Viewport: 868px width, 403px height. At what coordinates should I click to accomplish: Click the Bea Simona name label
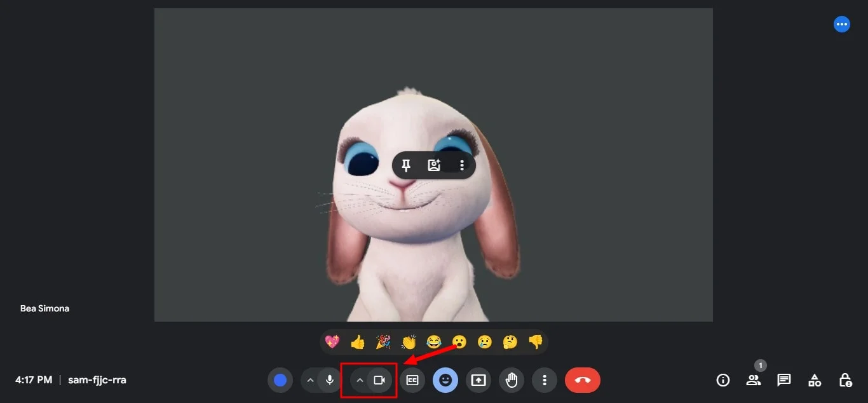click(45, 308)
